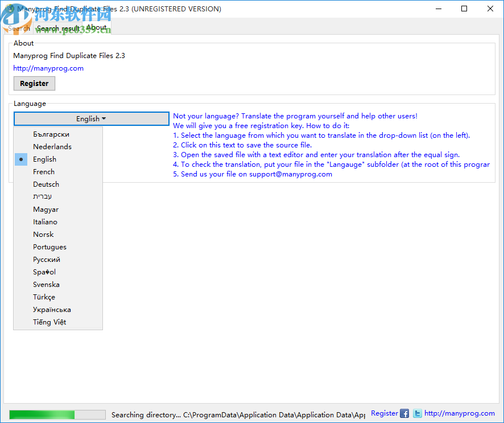Select the English radio option in list
This screenshot has height=423, width=504.
tap(58, 159)
